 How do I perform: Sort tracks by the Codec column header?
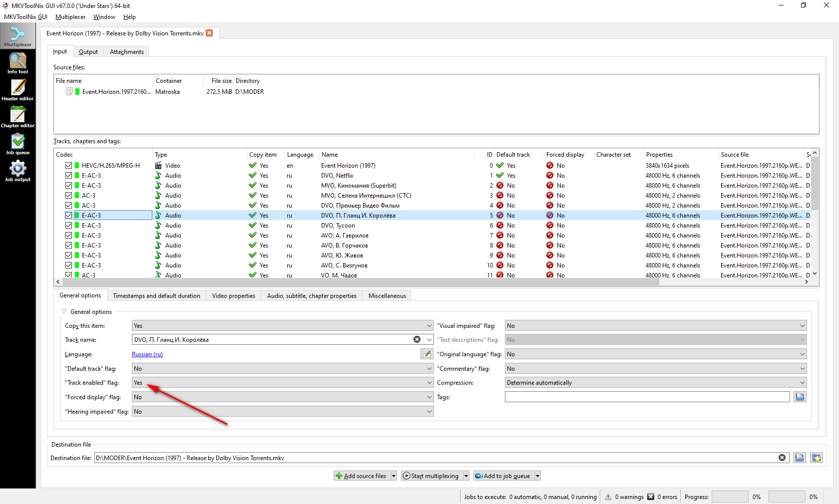click(103, 154)
